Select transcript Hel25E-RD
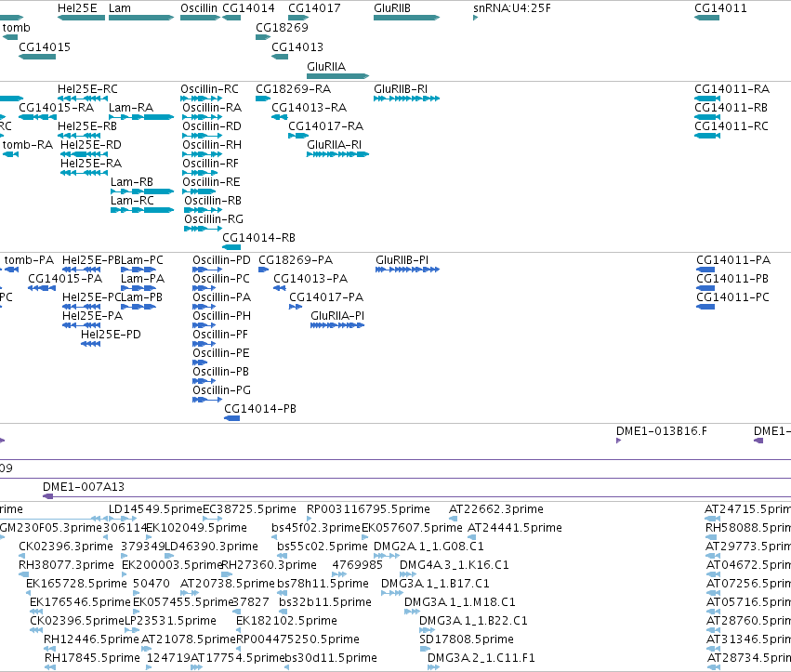Viewport: 791px width, 672px height. (91, 145)
